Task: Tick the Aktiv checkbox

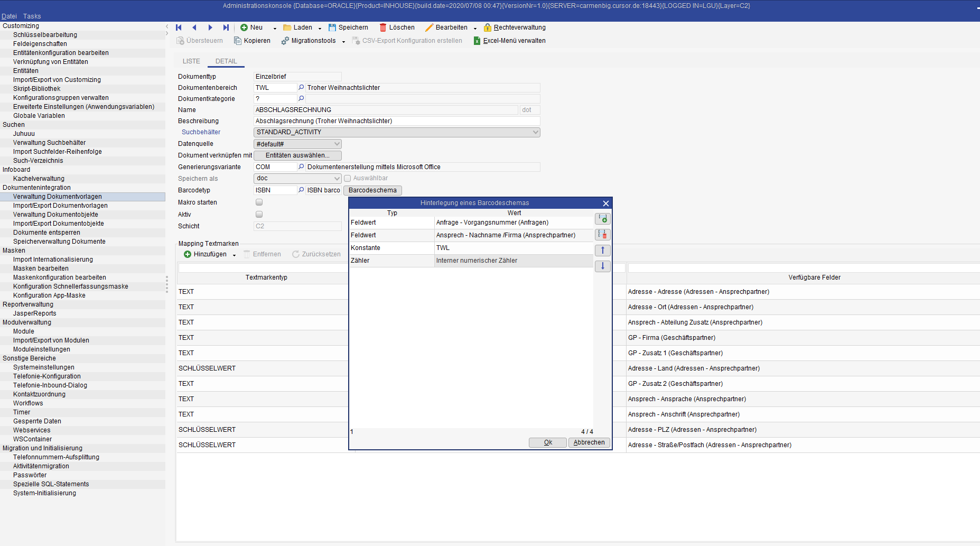Action: tap(259, 215)
